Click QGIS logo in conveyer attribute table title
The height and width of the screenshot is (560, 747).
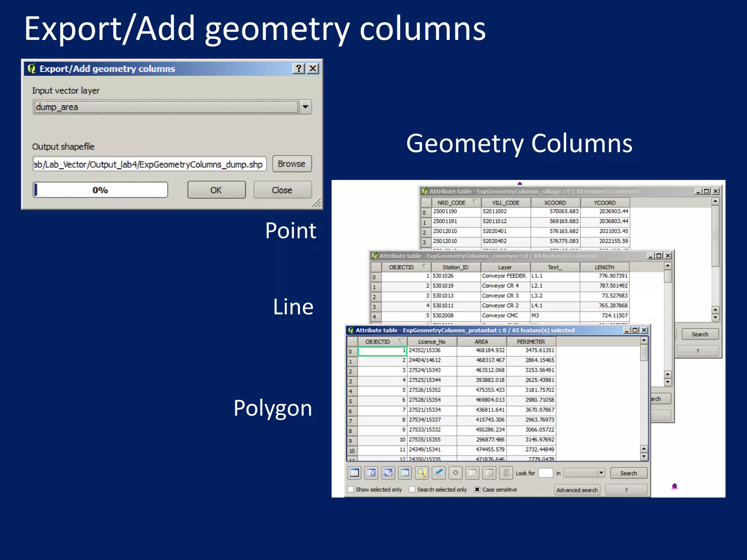pyautogui.click(x=375, y=256)
